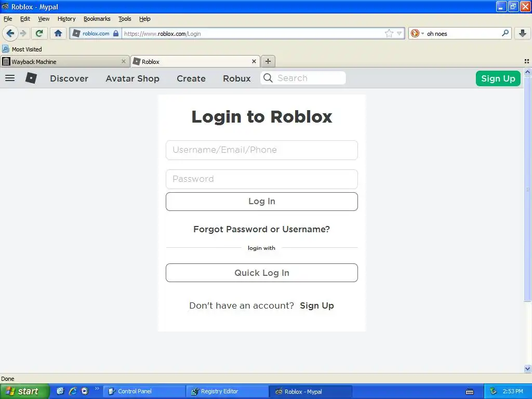Open the list all tabs button
The height and width of the screenshot is (399, 532).
[527, 61]
